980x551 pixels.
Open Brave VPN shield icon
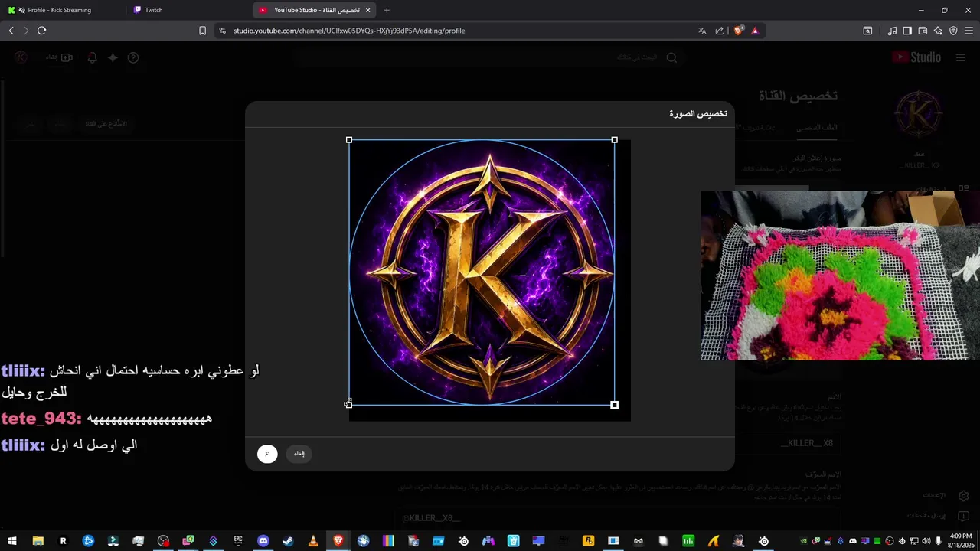click(953, 31)
